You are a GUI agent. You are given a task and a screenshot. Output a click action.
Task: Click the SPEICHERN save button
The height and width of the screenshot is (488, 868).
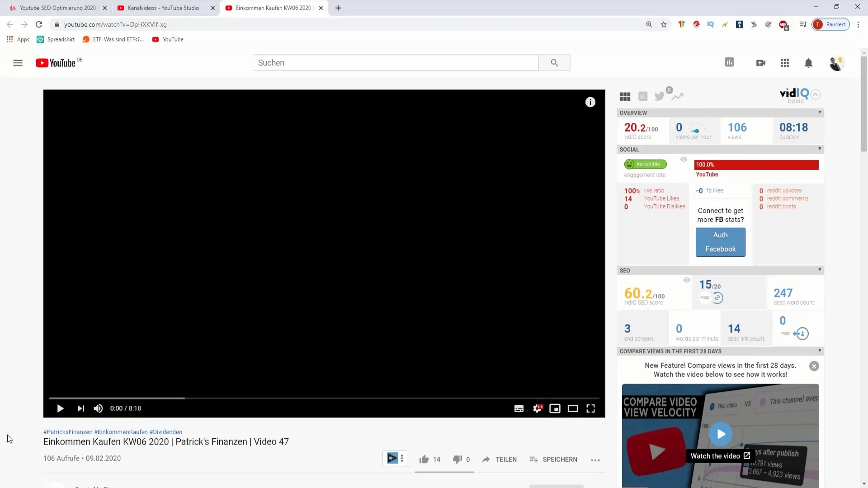click(553, 460)
